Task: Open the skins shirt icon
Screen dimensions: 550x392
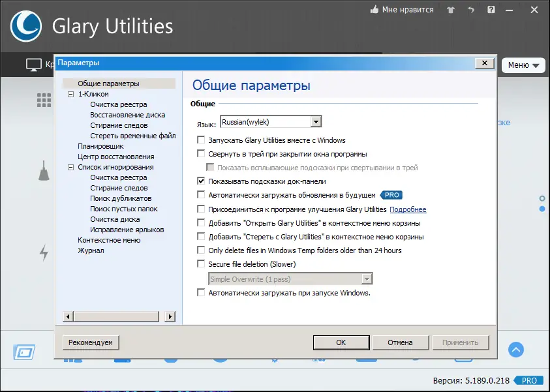Action: (x=451, y=10)
